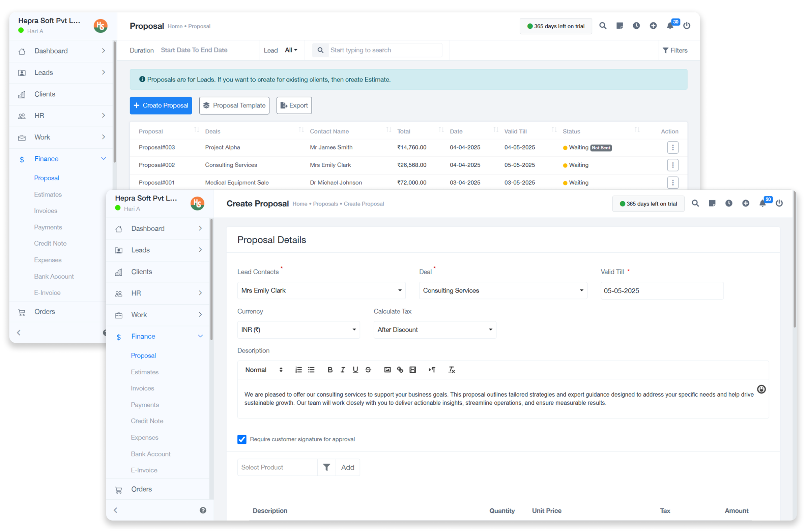
Task: Click the clear formatting icon
Action: (x=451, y=370)
